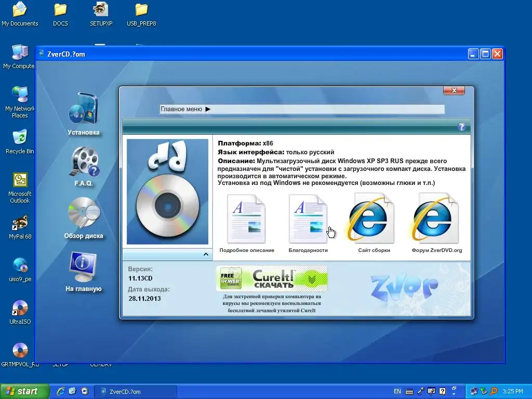Open Благодарности document icon
The width and height of the screenshot is (532, 399).
click(x=308, y=219)
